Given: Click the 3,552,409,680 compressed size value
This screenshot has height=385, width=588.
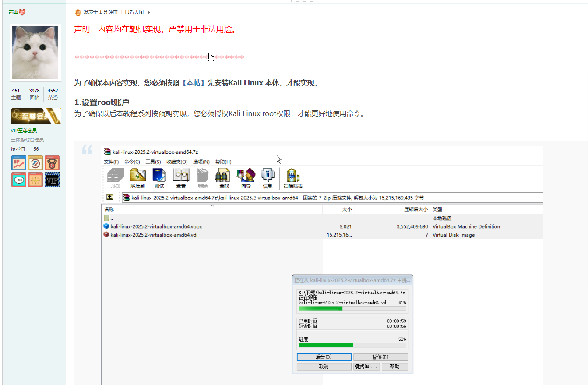Looking at the screenshot, I should click(x=412, y=226).
